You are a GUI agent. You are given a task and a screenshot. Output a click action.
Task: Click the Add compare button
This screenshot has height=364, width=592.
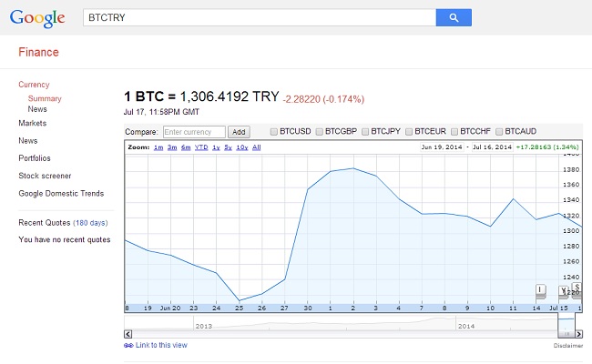tap(239, 132)
